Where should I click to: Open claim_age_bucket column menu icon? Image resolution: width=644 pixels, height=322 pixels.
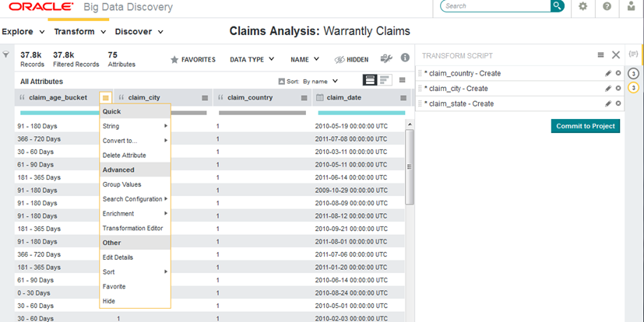tap(106, 98)
